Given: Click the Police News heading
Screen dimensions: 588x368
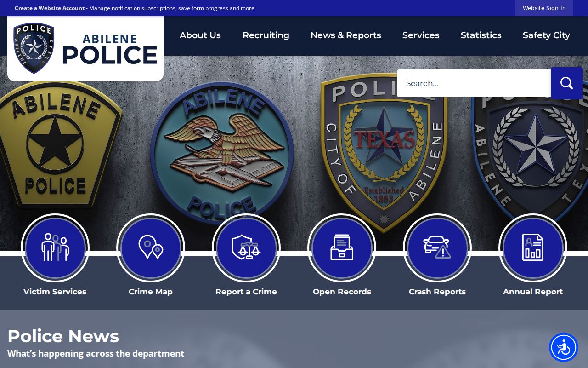Looking at the screenshot, I should click(63, 336).
